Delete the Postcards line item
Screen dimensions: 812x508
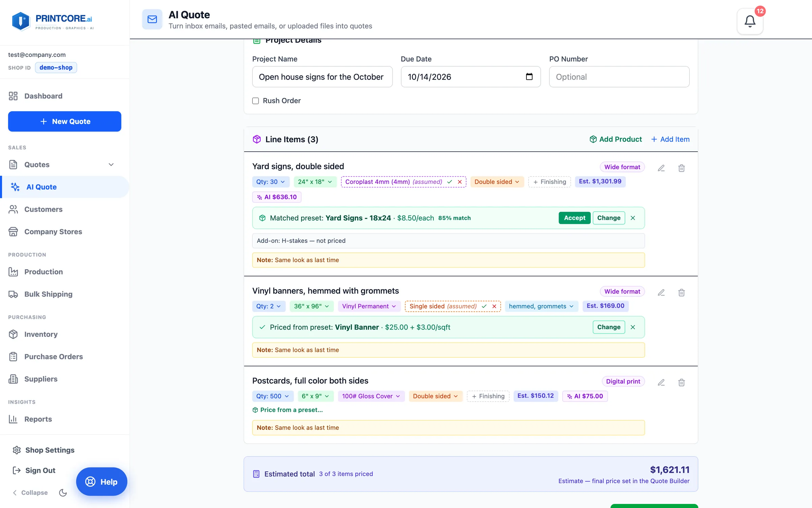pos(681,382)
